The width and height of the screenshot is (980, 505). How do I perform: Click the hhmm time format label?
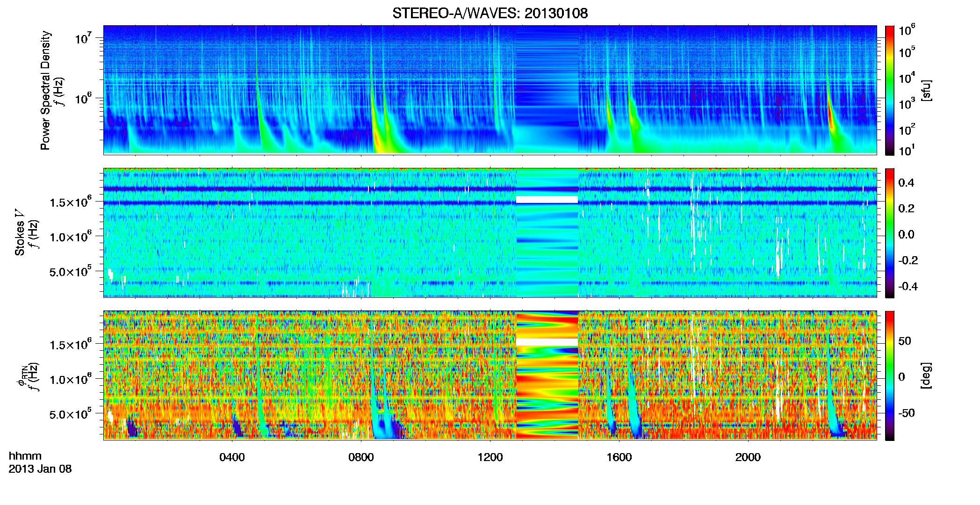pyautogui.click(x=25, y=456)
